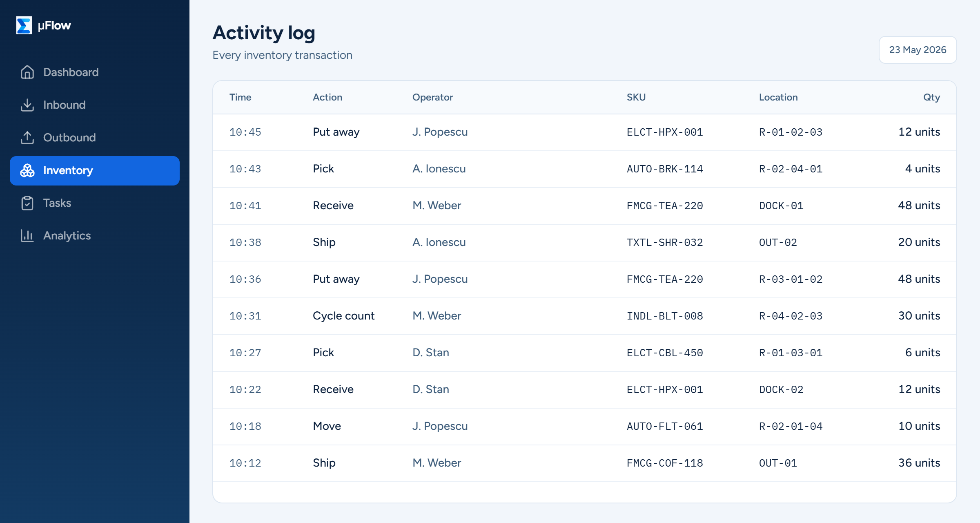Click location R-04-02-03
This screenshot has width=980, height=523.
point(791,316)
